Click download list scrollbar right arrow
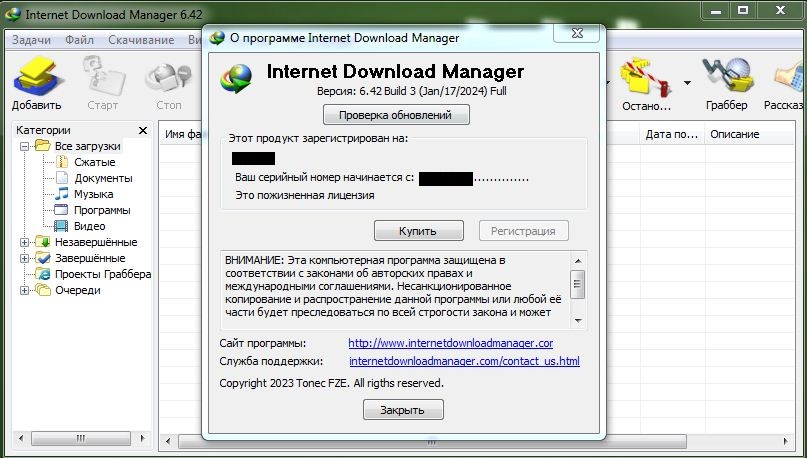The height and width of the screenshot is (458, 807). 785,442
